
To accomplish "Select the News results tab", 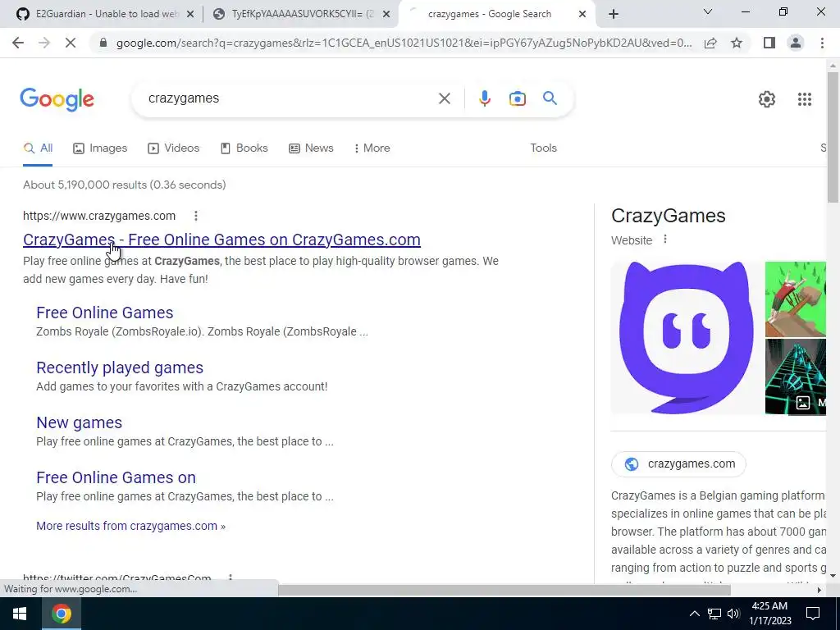I will point(311,148).
